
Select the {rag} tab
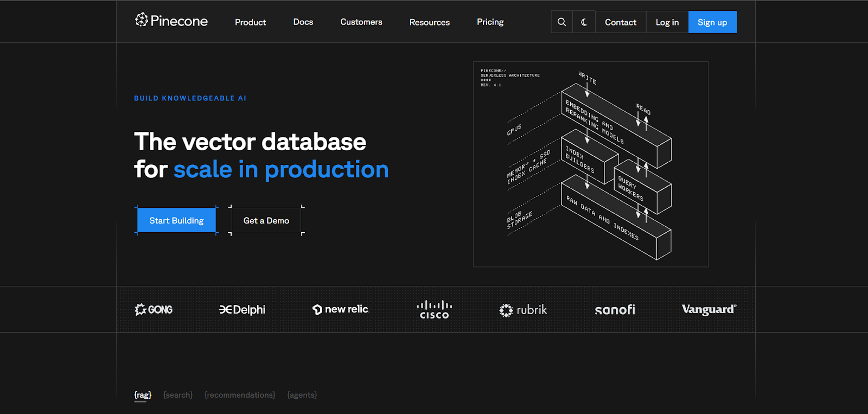click(x=143, y=395)
